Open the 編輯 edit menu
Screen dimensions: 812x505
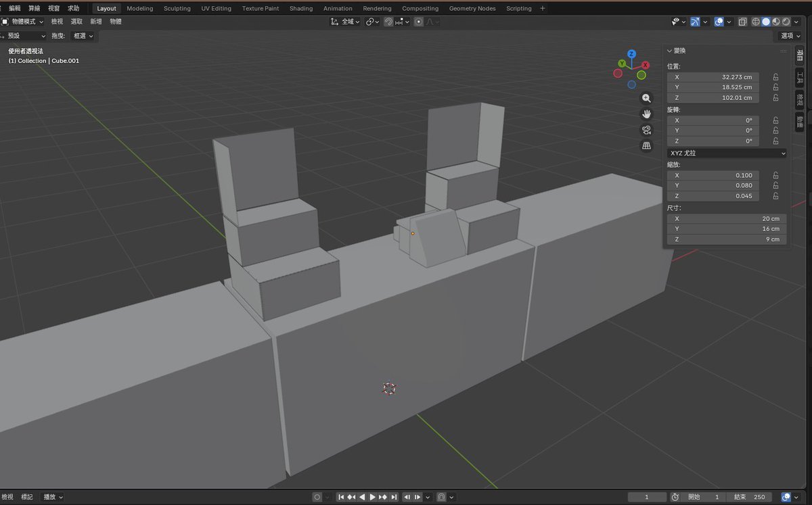[x=15, y=8]
